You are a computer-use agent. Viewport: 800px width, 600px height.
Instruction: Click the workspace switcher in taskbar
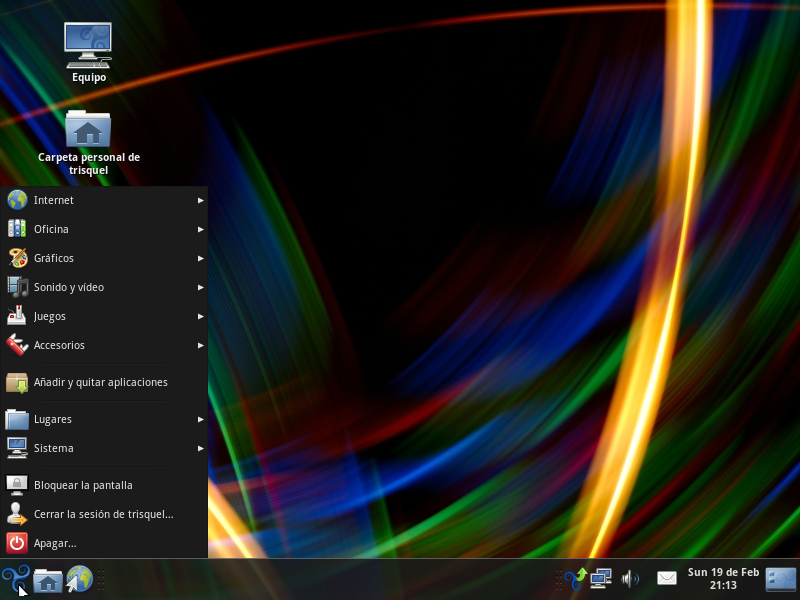coord(780,579)
